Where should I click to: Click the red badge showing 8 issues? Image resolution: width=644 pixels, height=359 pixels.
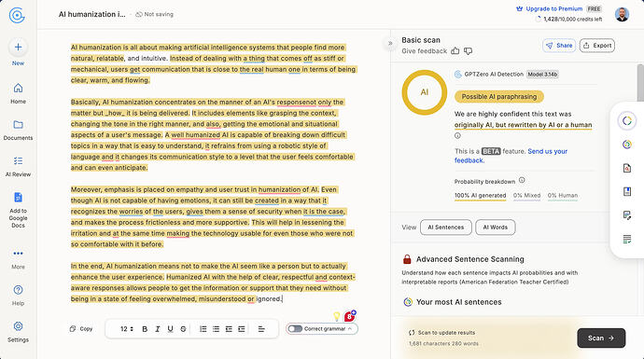[x=349, y=316]
